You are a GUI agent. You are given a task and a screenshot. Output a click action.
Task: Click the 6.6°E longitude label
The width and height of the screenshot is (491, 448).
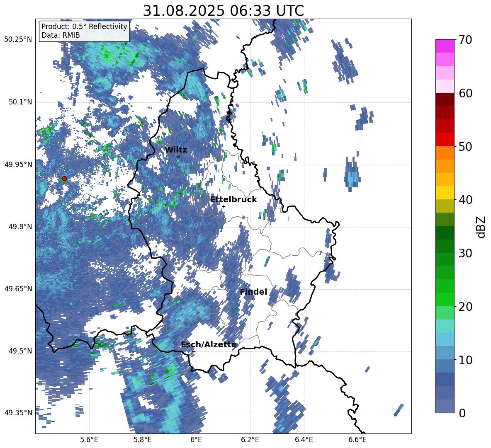coord(357,440)
